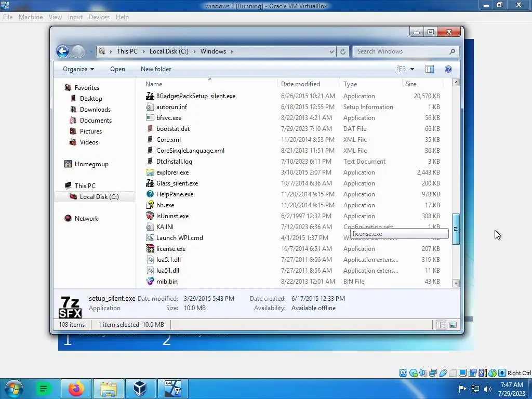
Task: Select the Launch WPI.cmd icon
Action: tap(150, 238)
